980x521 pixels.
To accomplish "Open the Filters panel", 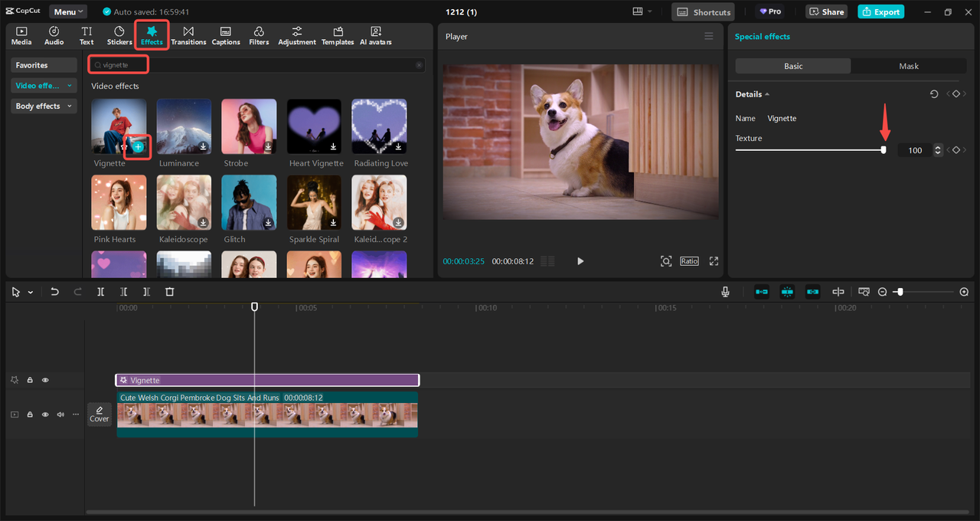I will (x=259, y=35).
